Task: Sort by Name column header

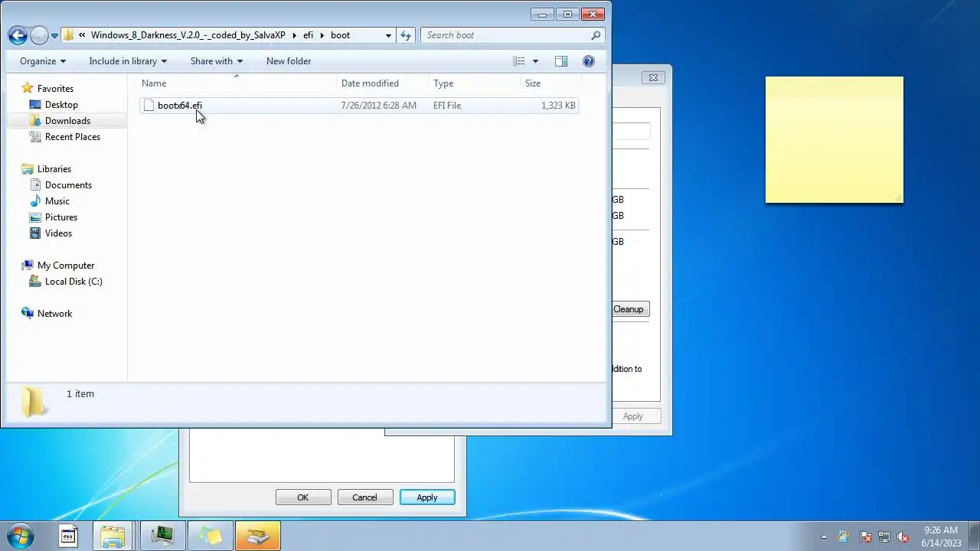Action: pyautogui.click(x=237, y=83)
